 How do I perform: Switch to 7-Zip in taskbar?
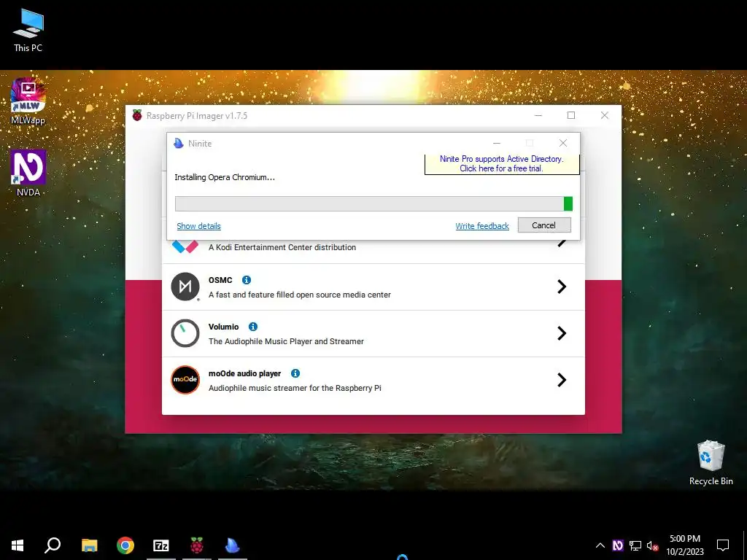pos(161,545)
